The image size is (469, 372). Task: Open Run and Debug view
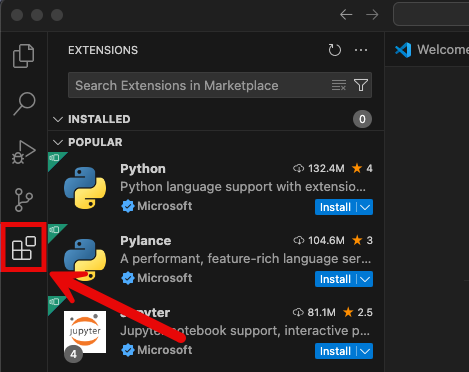(23, 152)
